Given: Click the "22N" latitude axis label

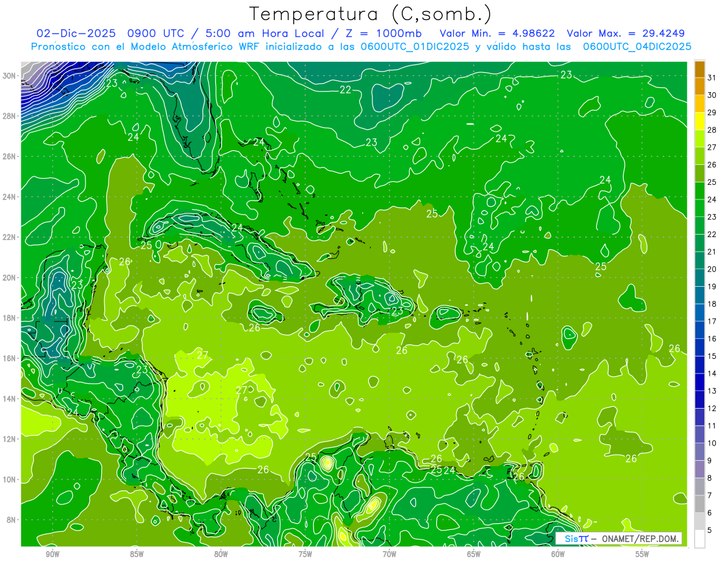Looking at the screenshot, I should tap(9, 237).
